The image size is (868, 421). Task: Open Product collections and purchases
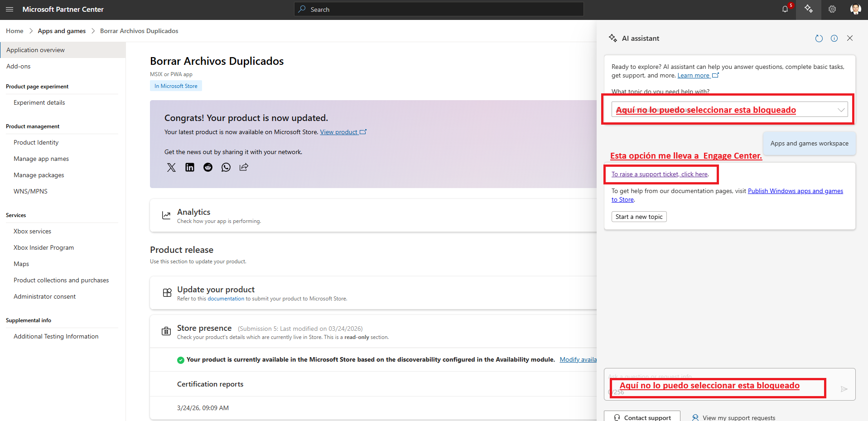(x=61, y=280)
